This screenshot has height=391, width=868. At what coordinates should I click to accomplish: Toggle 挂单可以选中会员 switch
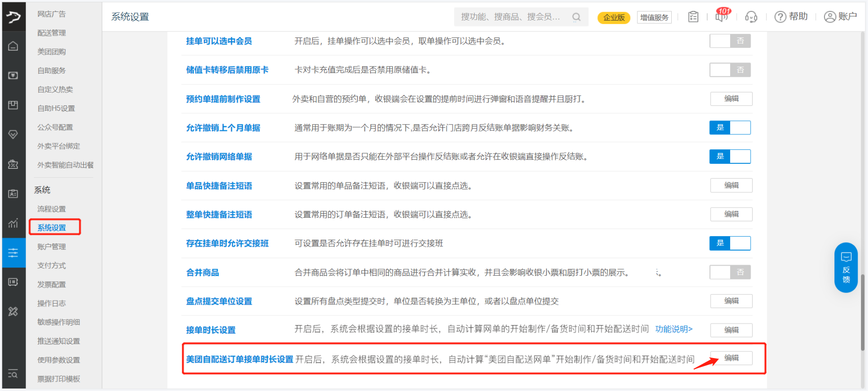(x=730, y=41)
